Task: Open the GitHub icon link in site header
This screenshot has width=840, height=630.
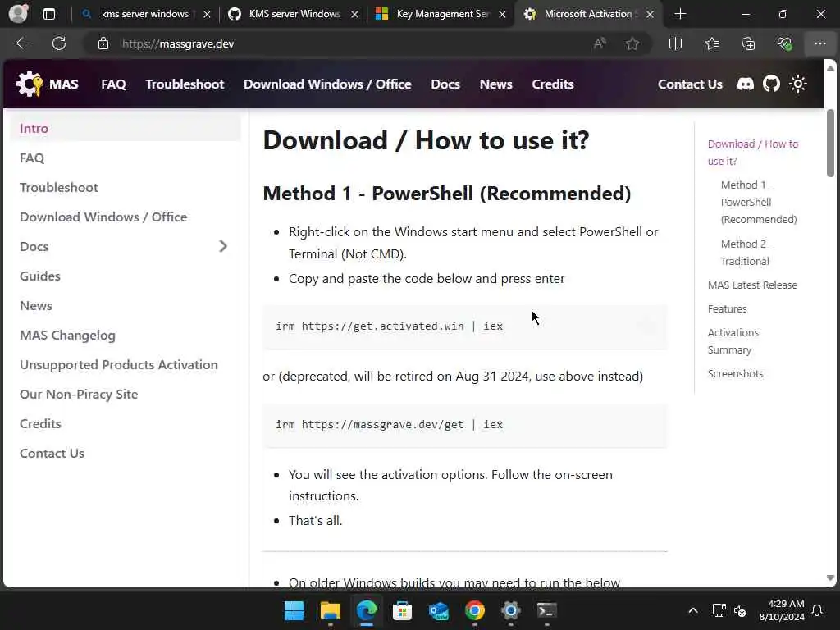Action: [771, 84]
